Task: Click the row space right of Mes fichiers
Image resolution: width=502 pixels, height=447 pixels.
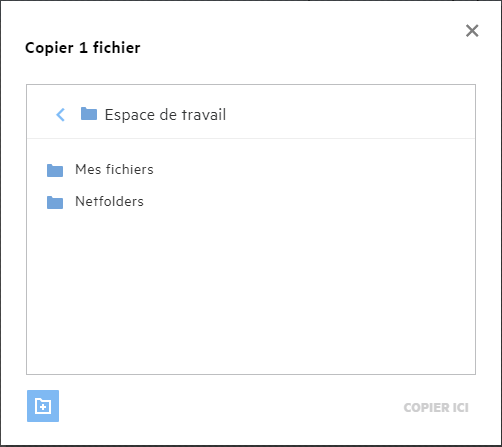Action: pyautogui.click(x=313, y=170)
